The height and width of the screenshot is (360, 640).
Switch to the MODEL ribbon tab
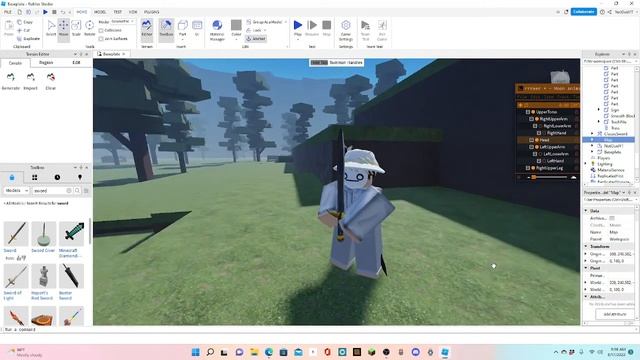pos(100,12)
